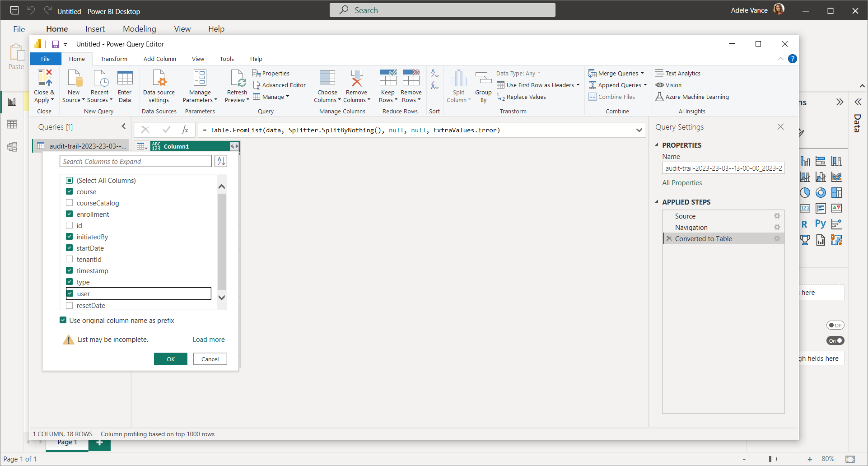This screenshot has width=868, height=466.
Task: Click the Search Columns to Expand field
Action: [x=135, y=161]
